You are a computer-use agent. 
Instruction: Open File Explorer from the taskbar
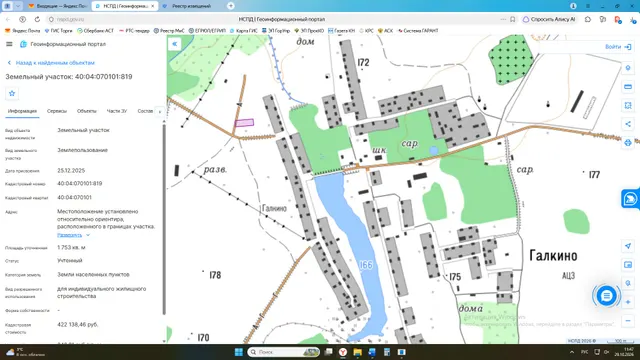click(358, 352)
